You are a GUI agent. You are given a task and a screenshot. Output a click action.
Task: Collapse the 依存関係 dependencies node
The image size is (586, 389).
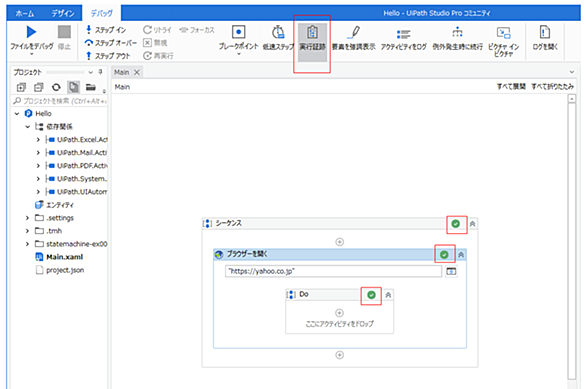point(27,127)
